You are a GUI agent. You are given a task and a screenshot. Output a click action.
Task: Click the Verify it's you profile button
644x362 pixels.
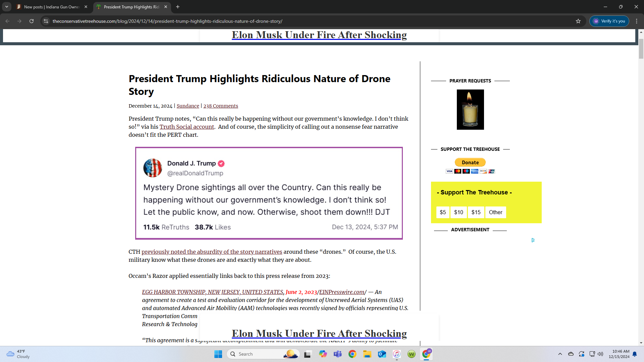pyautogui.click(x=609, y=21)
